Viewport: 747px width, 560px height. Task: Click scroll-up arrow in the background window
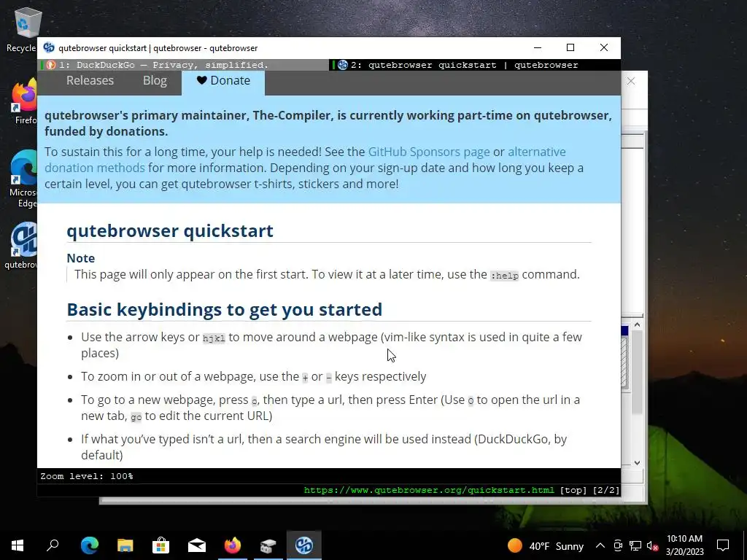click(637, 324)
